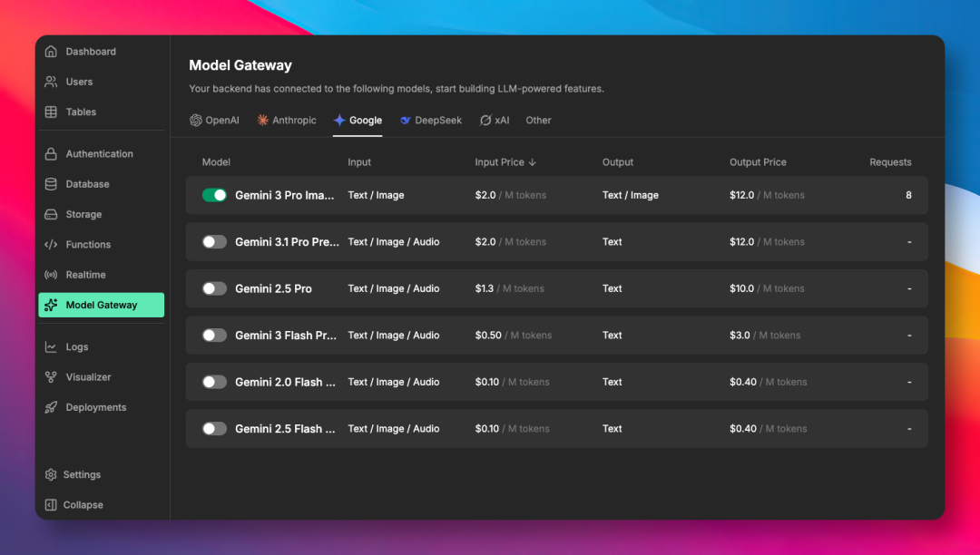Sort by the Output Price column header

[758, 162]
